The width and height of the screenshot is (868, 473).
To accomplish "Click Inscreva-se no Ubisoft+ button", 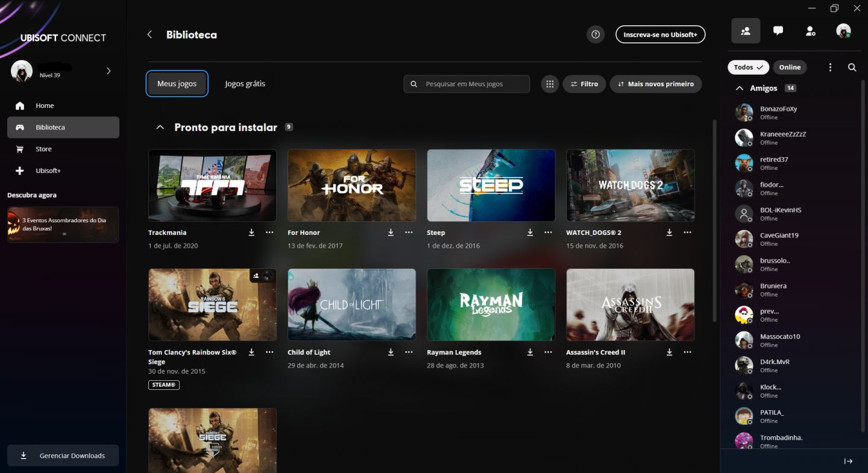I will pyautogui.click(x=660, y=34).
